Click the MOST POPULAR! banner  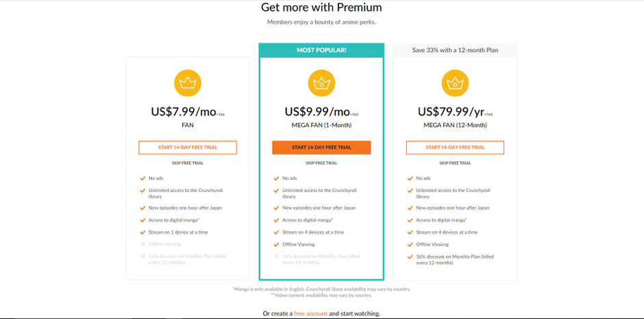point(321,50)
